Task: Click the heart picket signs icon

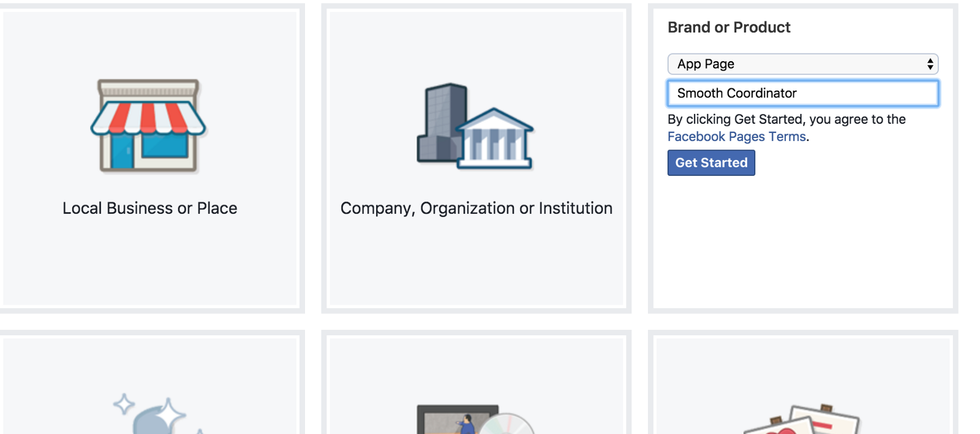Action: click(x=802, y=422)
